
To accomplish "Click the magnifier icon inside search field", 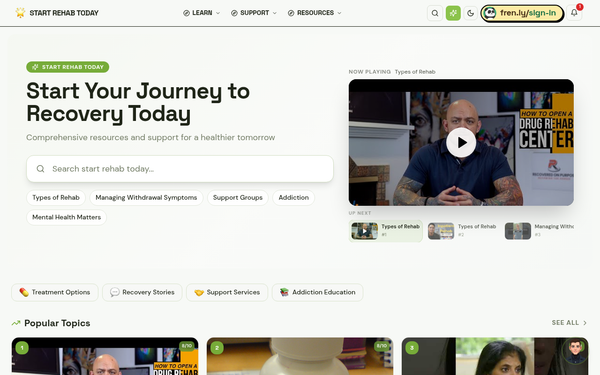I will click(x=41, y=169).
